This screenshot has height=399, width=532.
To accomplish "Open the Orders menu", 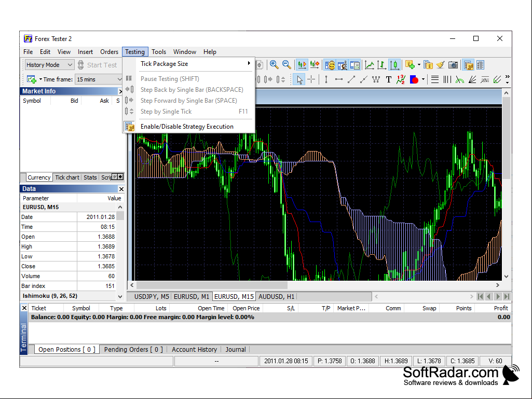I will [109, 52].
